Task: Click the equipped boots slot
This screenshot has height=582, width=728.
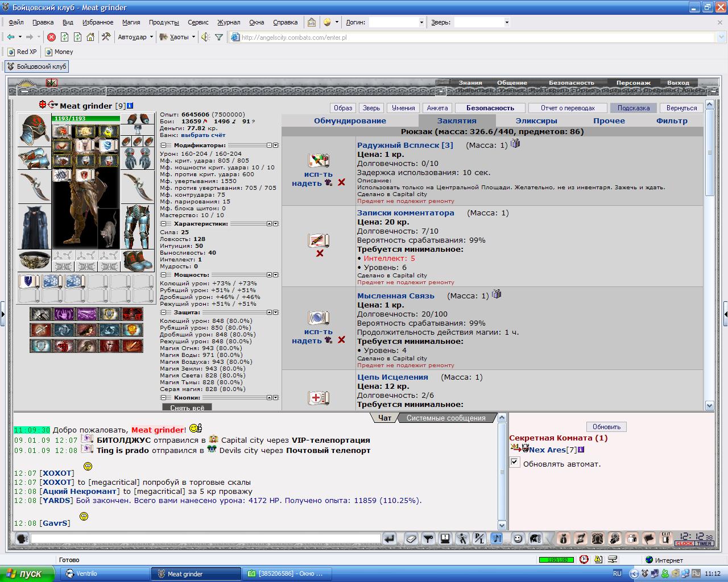Action: click(x=137, y=261)
